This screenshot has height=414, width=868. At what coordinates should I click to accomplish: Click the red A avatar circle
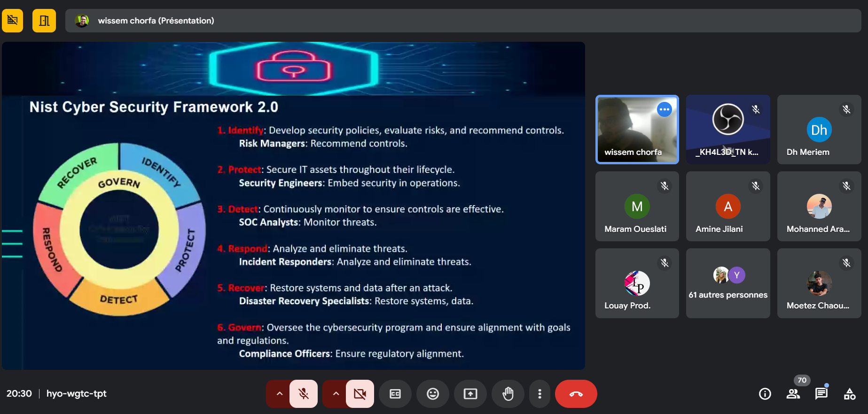point(728,207)
